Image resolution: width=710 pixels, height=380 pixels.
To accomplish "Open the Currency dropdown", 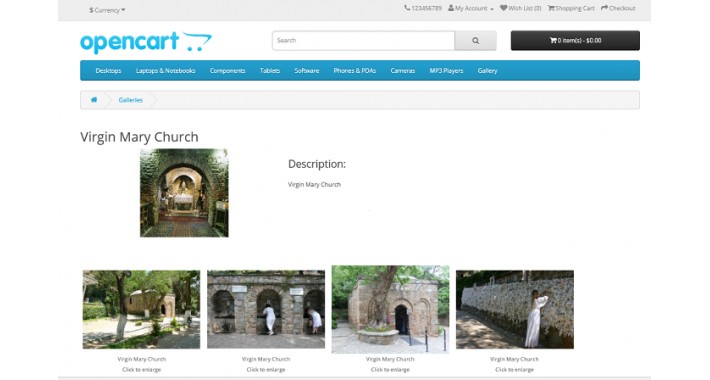I will point(107,10).
